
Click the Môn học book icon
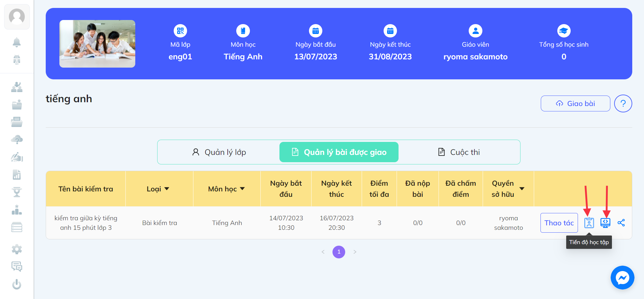click(x=243, y=31)
